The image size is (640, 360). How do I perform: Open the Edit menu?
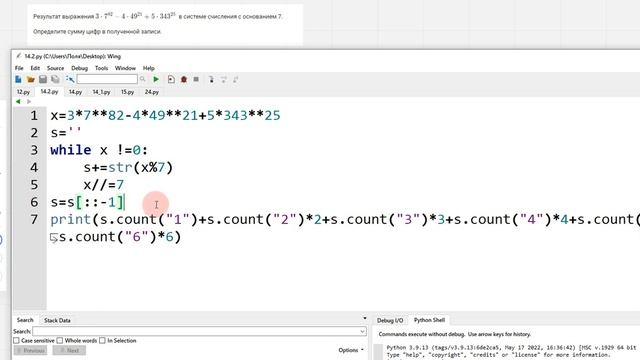coord(35,68)
